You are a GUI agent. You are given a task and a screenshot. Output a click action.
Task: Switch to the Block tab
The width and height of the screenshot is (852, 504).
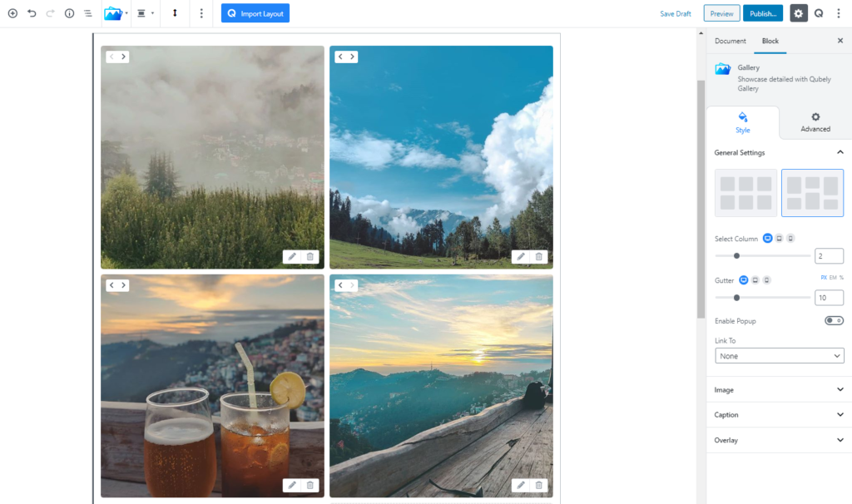pyautogui.click(x=770, y=41)
